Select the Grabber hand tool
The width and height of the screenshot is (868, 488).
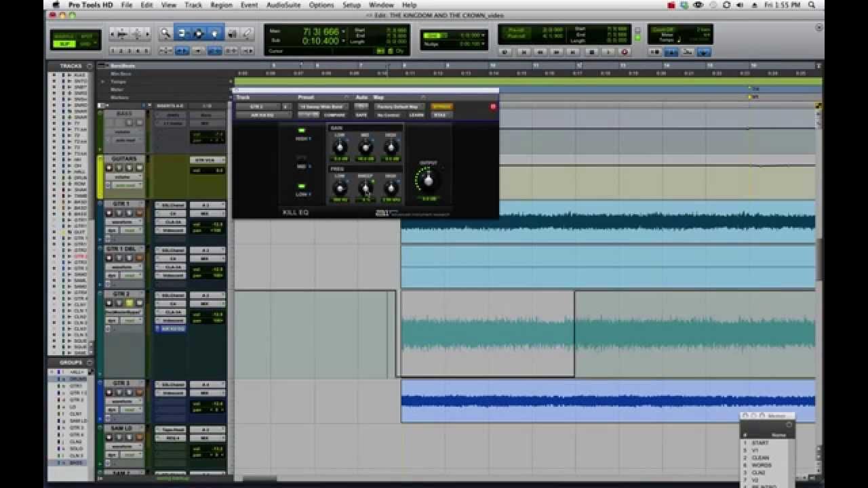point(214,33)
